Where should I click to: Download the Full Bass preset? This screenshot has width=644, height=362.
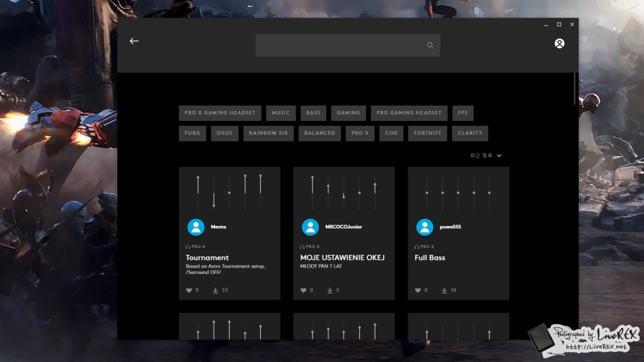click(x=444, y=290)
